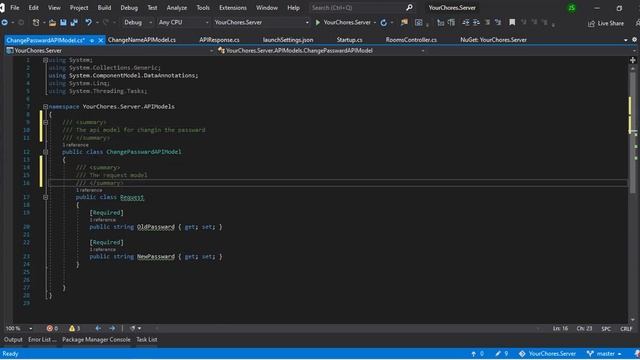Click the Navigate Backward toolbar icon
The height and width of the screenshot is (360, 640).
pyautogui.click(x=5, y=22)
